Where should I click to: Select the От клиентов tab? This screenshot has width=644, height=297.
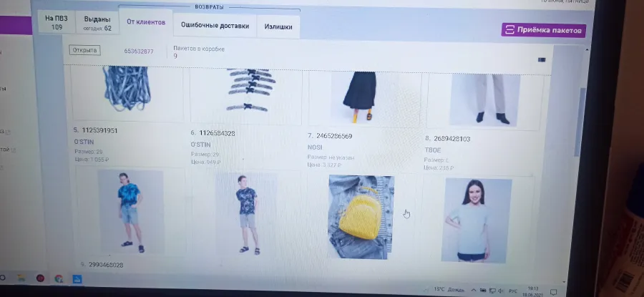[x=146, y=22]
